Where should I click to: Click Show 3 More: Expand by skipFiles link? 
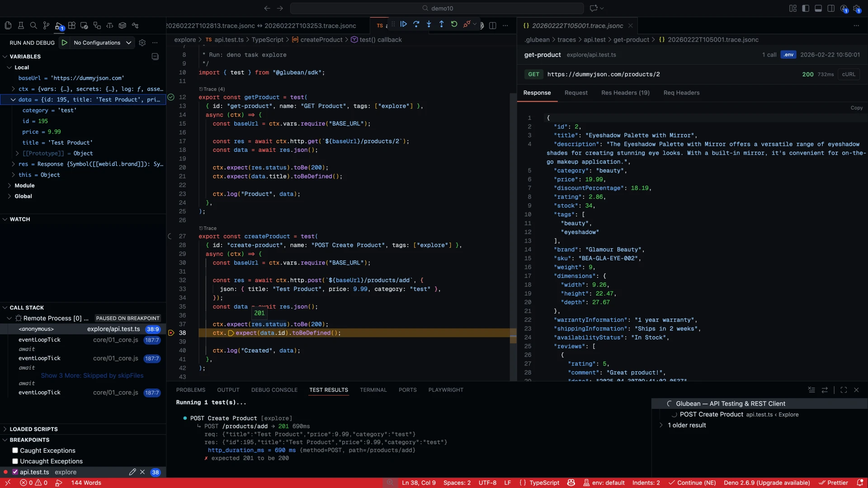coord(93,375)
